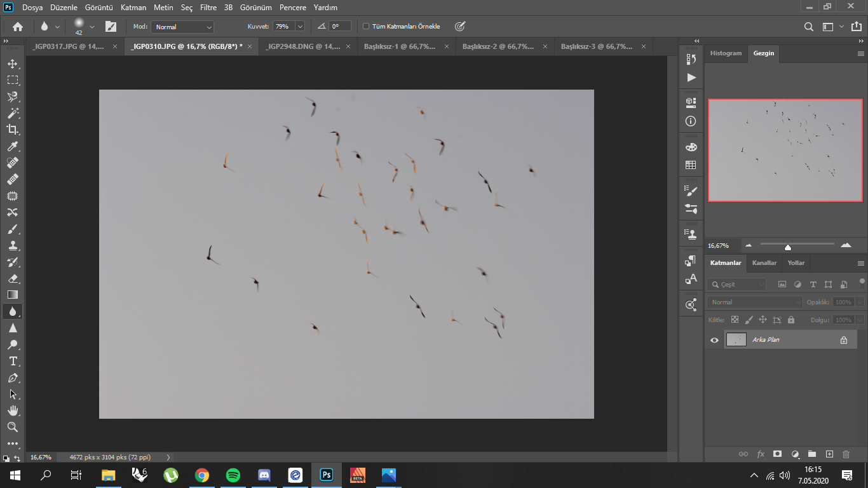Open the workspace switcher dropdown

[x=832, y=27]
